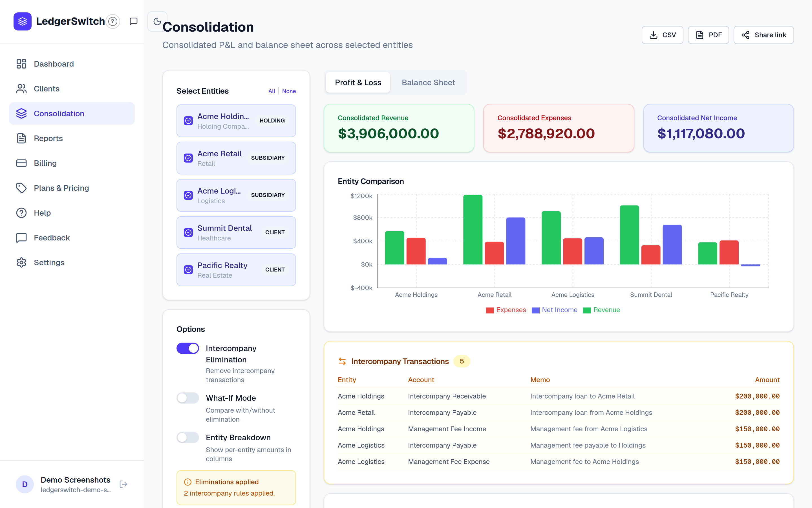
Task: Enable the What-If Mode toggle
Action: coord(188,398)
